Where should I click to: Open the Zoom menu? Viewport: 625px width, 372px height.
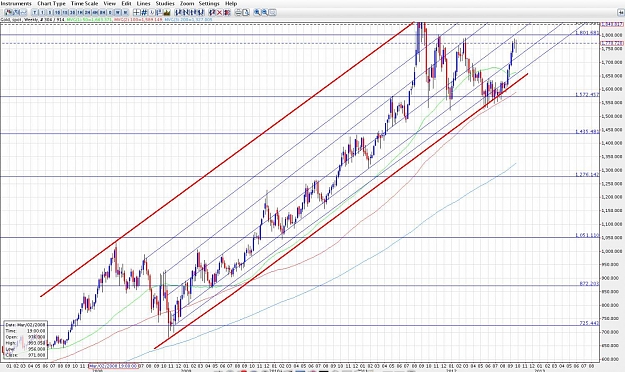coord(187,3)
